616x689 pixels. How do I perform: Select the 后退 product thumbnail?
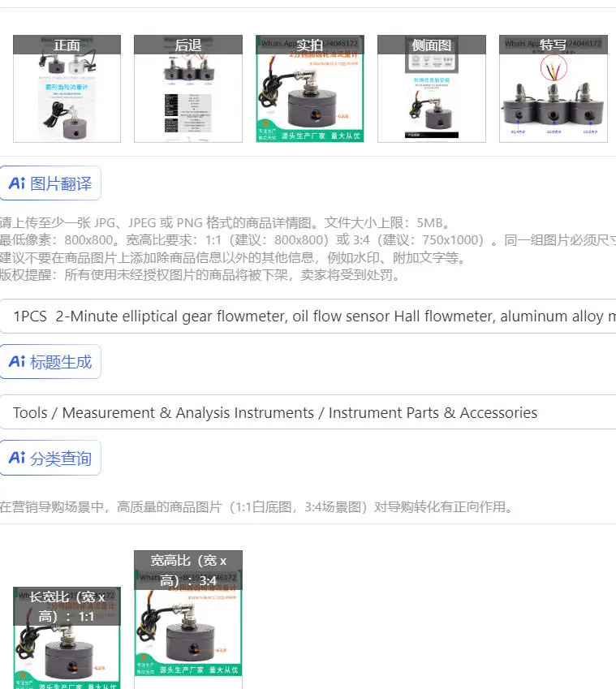coord(188,88)
